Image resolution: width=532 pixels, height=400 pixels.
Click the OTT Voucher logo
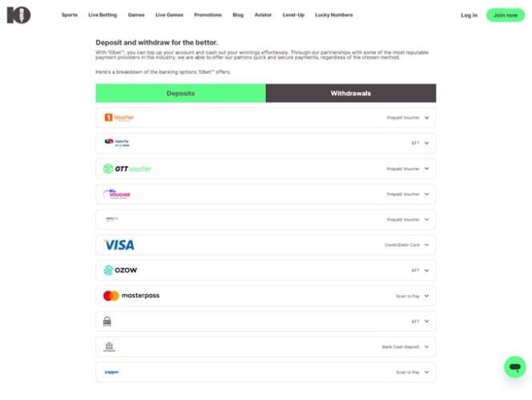coord(127,168)
